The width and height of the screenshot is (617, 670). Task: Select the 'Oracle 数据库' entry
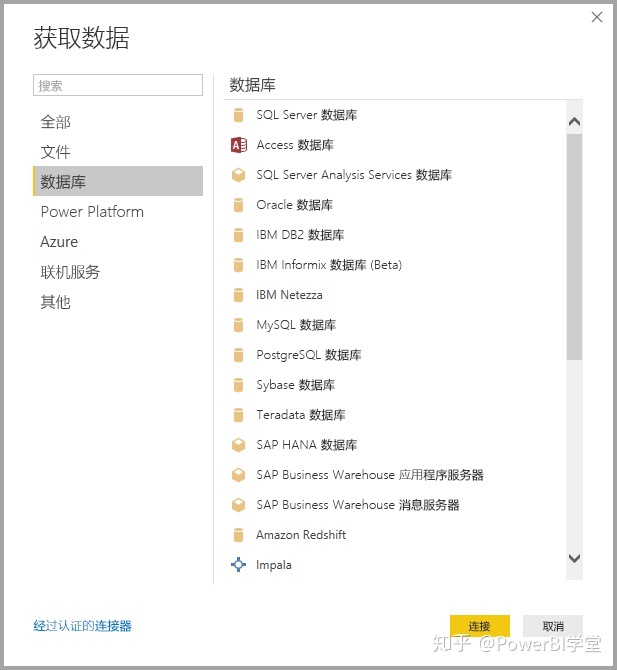(x=395, y=205)
